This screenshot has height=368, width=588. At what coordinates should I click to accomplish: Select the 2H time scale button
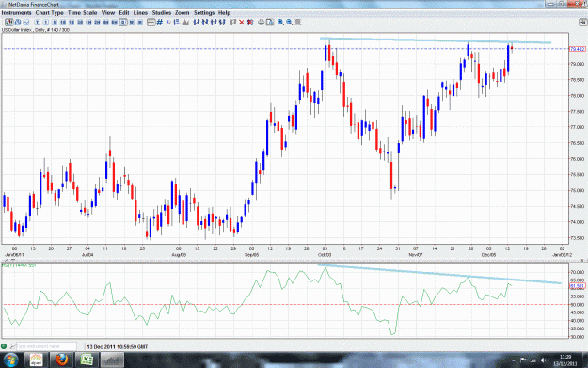(97, 23)
